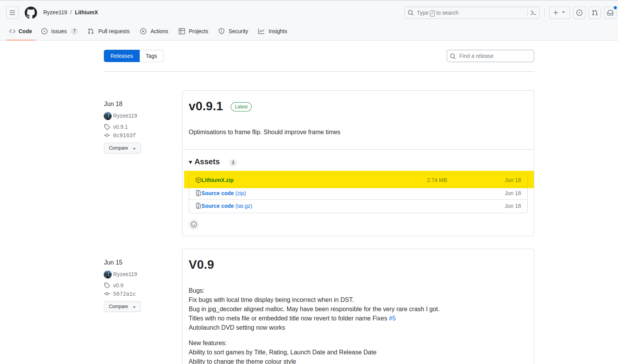
Task: Click the search bar in header
Action: [x=472, y=13]
